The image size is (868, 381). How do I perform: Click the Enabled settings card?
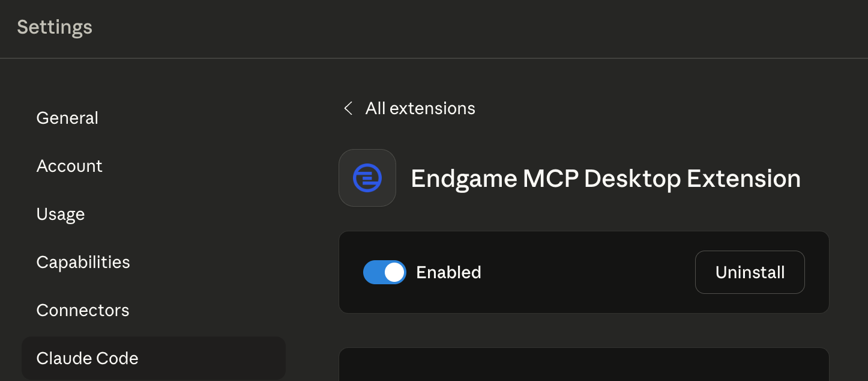(584, 272)
